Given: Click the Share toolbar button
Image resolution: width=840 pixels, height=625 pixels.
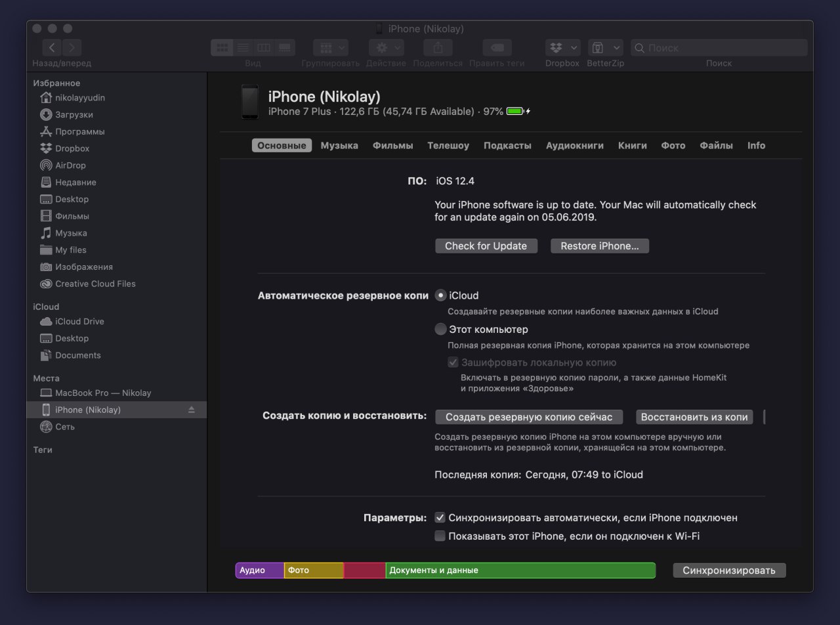Looking at the screenshot, I should 438,47.
